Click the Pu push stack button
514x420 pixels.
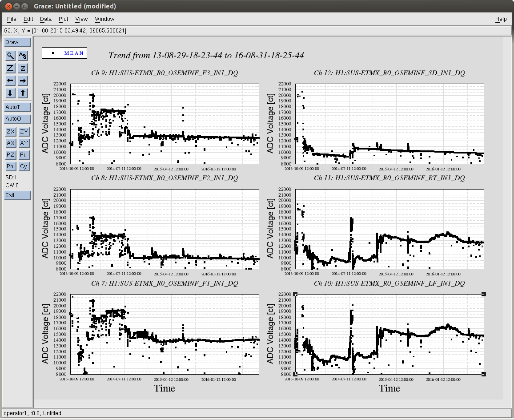[24, 155]
